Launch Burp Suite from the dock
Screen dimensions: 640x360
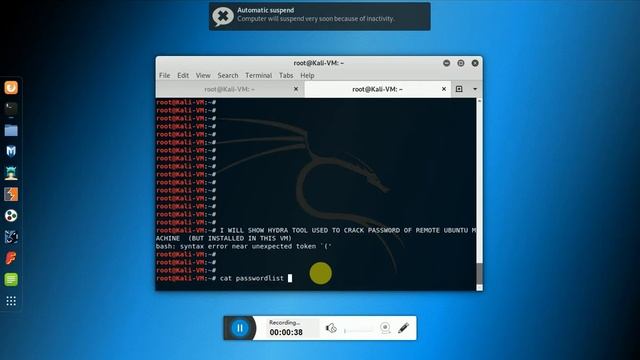tap(11, 194)
